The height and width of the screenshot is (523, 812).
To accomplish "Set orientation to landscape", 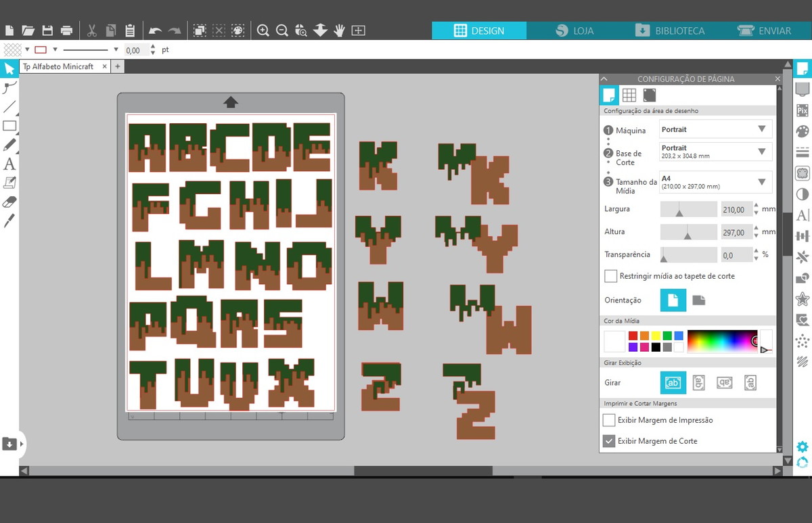I will point(699,300).
